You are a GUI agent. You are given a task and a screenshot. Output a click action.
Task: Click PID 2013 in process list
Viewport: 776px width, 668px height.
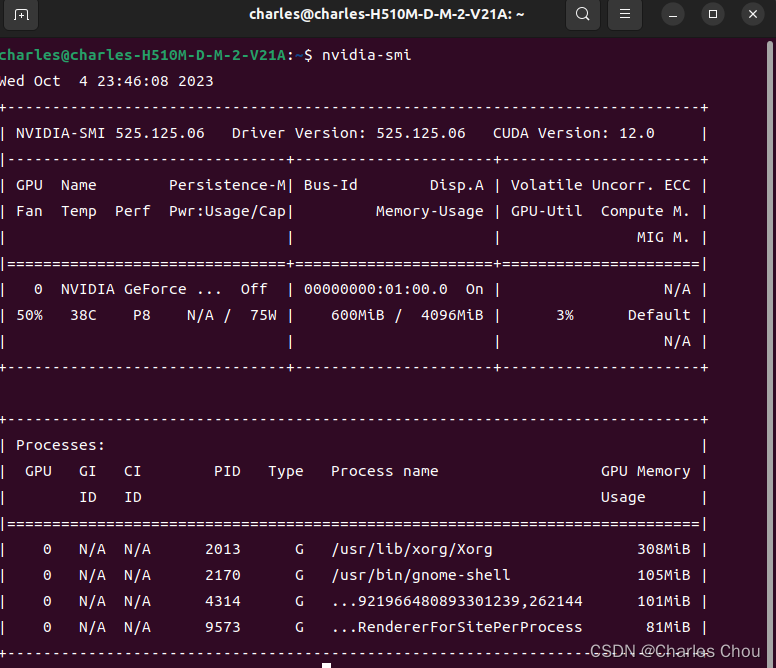(x=223, y=549)
